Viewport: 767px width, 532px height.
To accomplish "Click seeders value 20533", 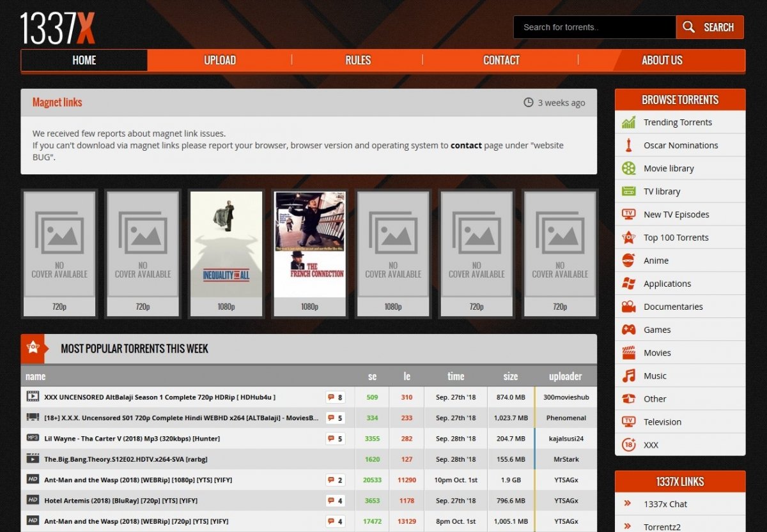I will 372,480.
